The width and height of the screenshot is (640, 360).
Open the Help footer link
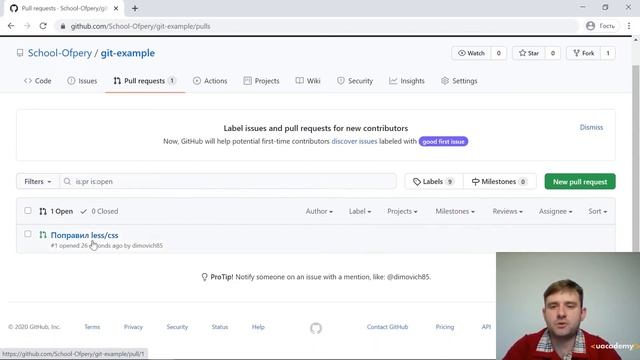[x=258, y=327]
